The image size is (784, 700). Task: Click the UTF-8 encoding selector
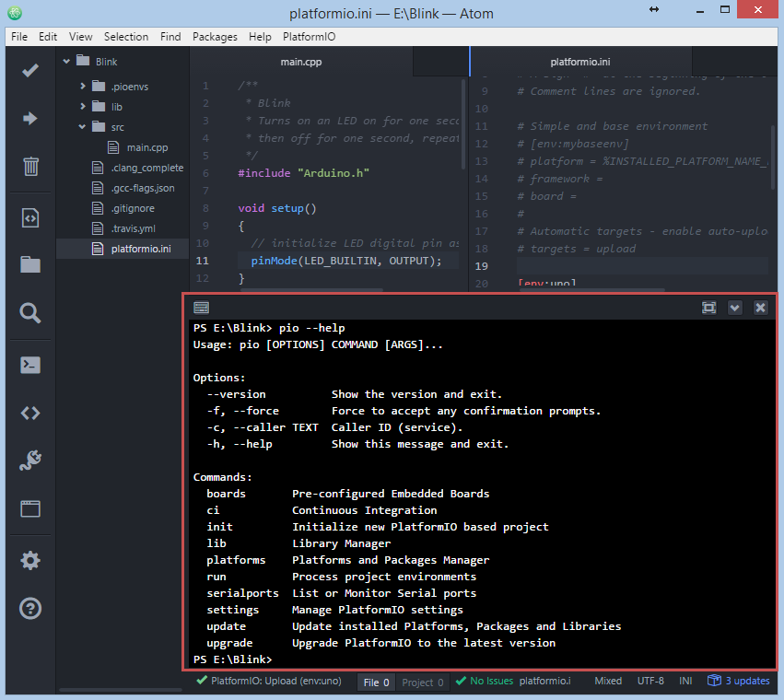(650, 681)
